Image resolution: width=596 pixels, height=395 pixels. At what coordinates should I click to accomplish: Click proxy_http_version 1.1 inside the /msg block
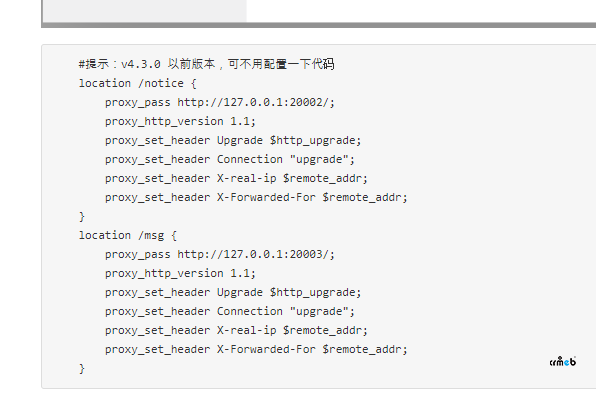click(180, 273)
